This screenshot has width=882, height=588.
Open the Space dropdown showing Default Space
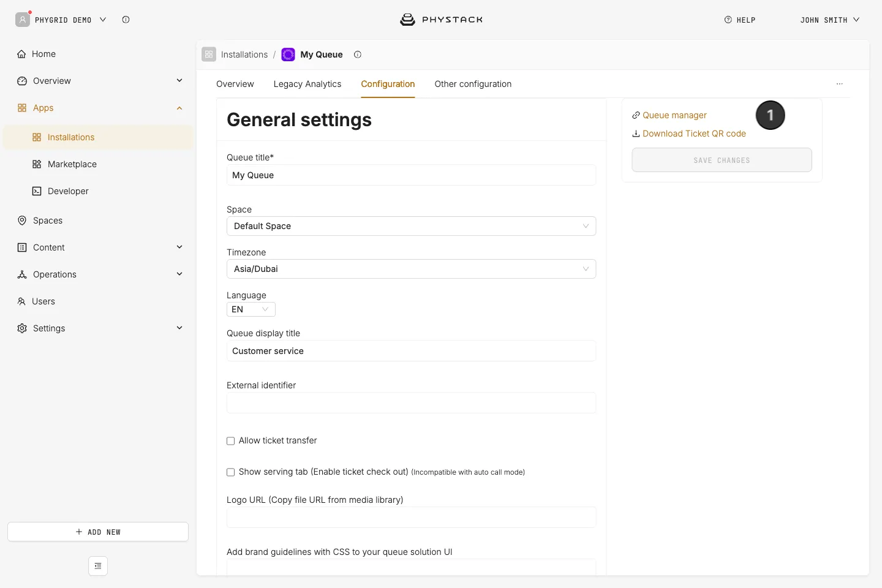411,226
